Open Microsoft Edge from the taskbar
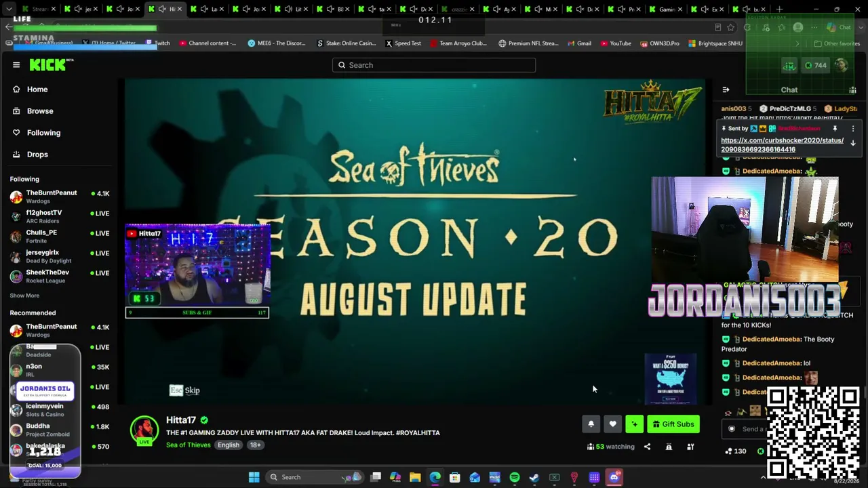868x488 pixels. (x=435, y=477)
